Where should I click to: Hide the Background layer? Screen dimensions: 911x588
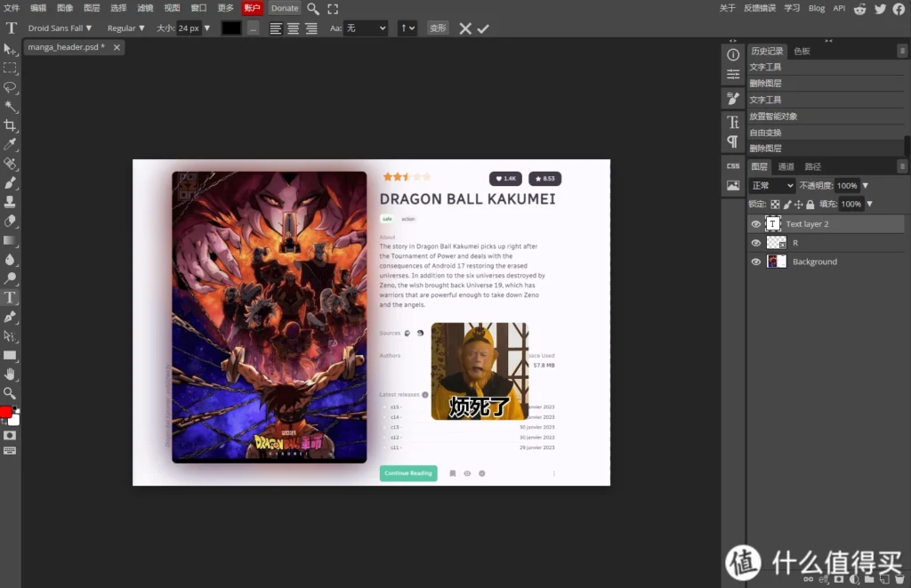[756, 262]
